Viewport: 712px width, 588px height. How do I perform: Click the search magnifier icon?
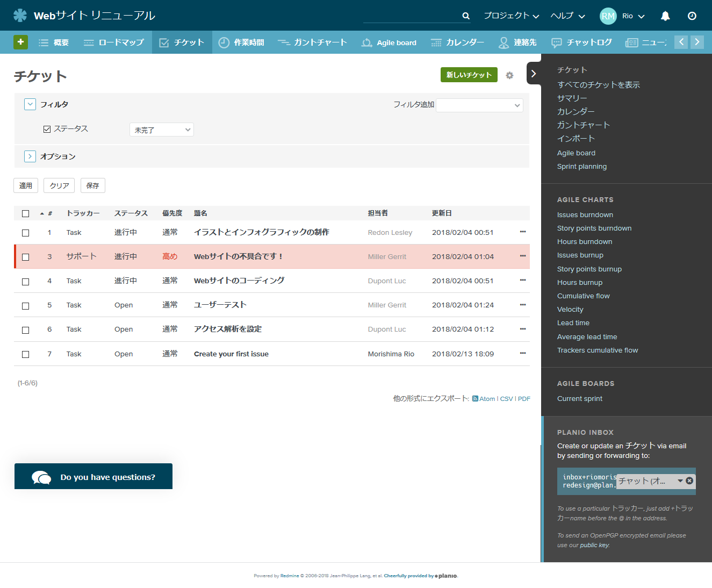pos(466,16)
